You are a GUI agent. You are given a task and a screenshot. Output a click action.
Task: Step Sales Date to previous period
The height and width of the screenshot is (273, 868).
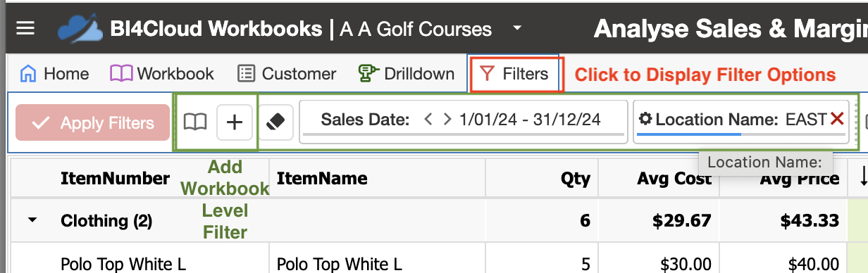pos(428,119)
